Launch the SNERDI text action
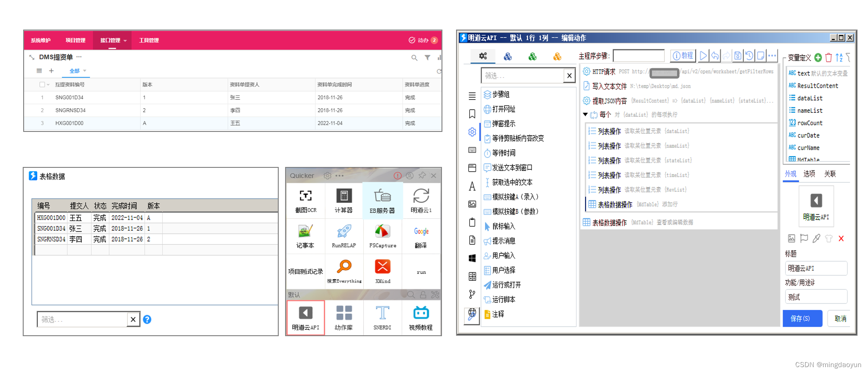 tap(382, 318)
